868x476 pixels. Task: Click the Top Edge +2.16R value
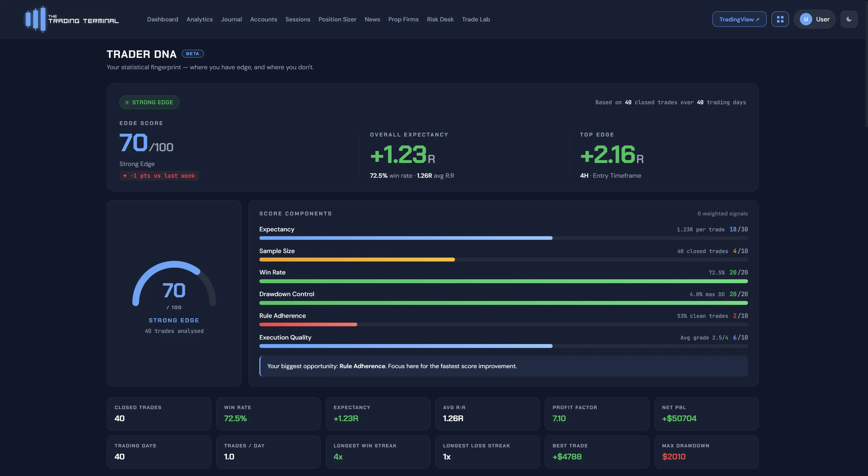click(x=612, y=155)
